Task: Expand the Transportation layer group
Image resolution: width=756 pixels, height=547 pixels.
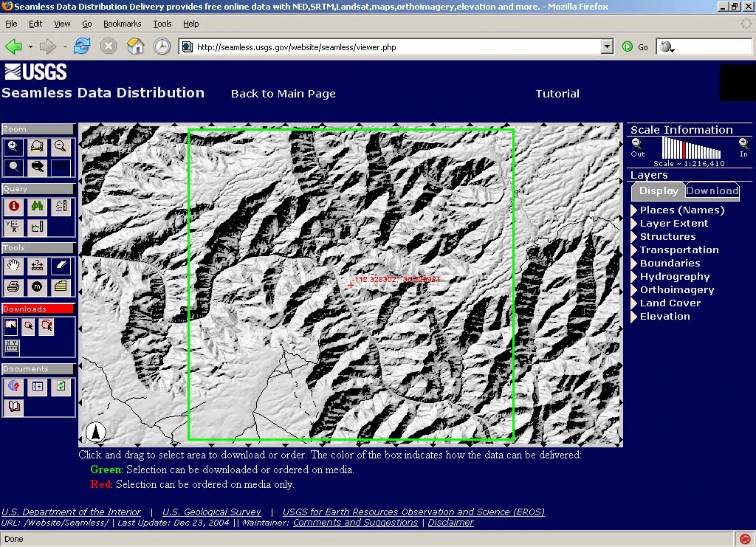Action: (x=634, y=250)
